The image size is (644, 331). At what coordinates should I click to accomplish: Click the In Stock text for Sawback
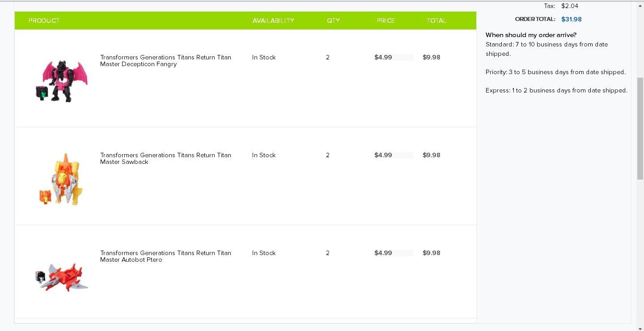click(x=264, y=155)
